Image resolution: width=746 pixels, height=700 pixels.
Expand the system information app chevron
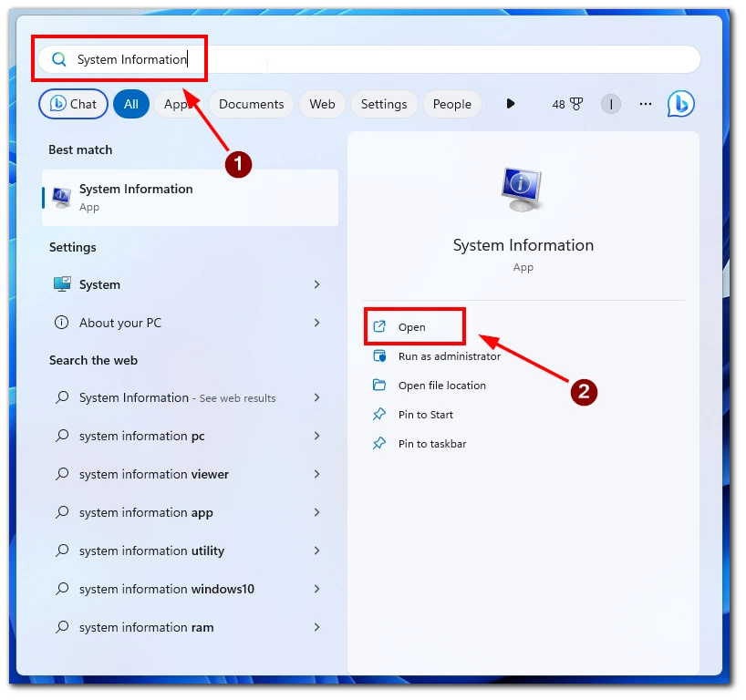pos(316,512)
